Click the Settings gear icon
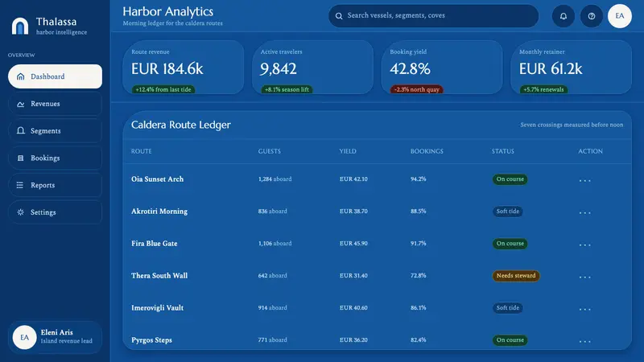 pyautogui.click(x=21, y=212)
